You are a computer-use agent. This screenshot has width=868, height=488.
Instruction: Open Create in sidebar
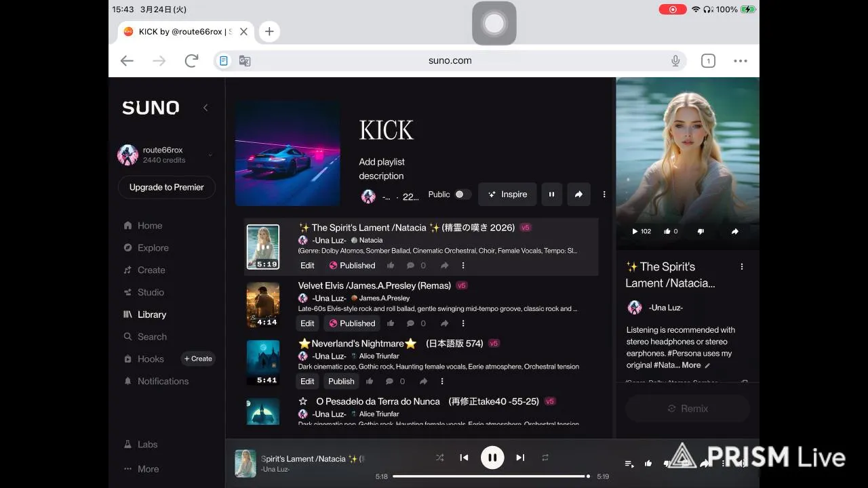coord(144,270)
